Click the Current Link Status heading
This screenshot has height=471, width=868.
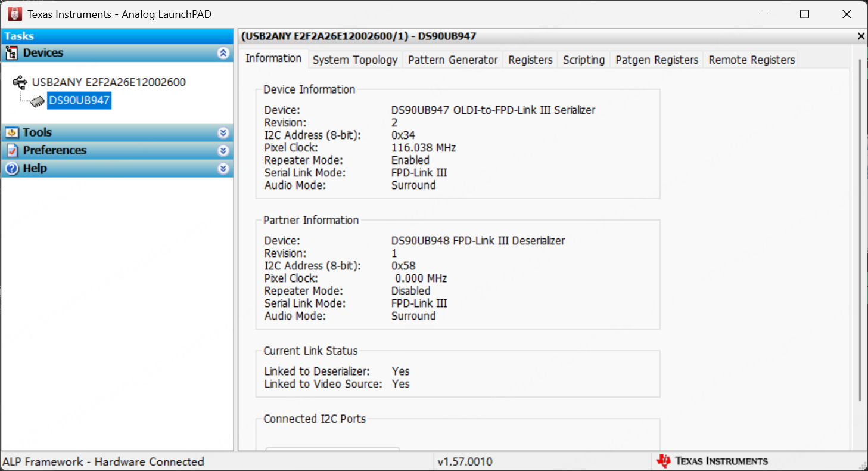pos(310,351)
